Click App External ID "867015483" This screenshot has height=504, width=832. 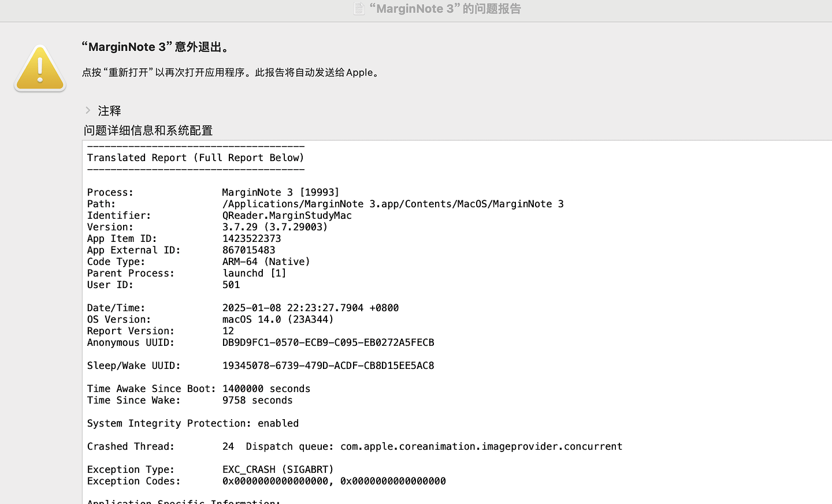249,250
